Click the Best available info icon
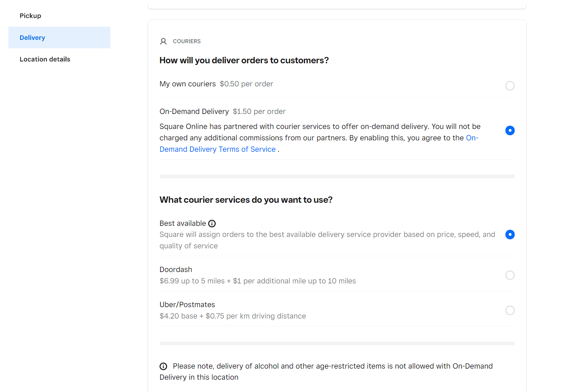 pyautogui.click(x=212, y=223)
